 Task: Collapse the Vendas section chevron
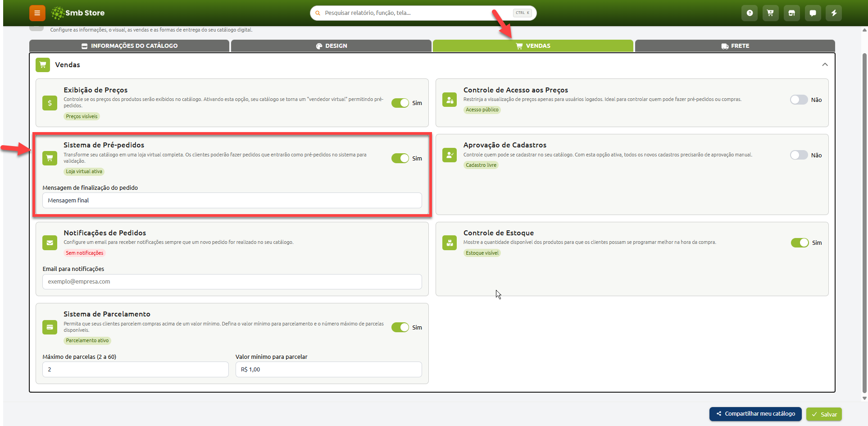(x=825, y=64)
